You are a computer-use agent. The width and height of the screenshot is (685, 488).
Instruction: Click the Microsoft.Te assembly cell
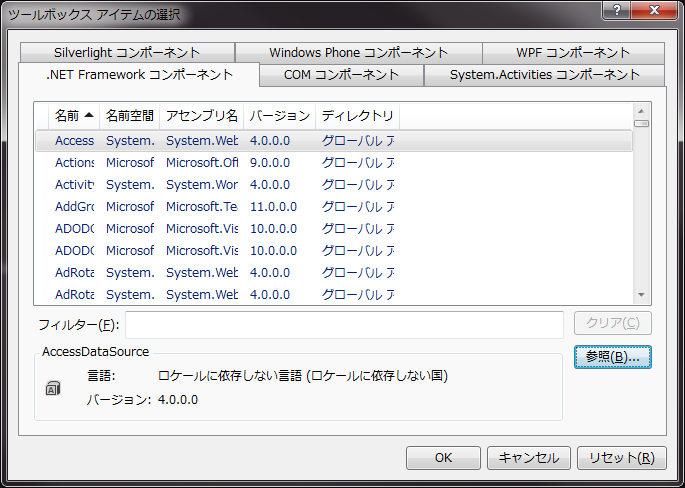(202, 207)
